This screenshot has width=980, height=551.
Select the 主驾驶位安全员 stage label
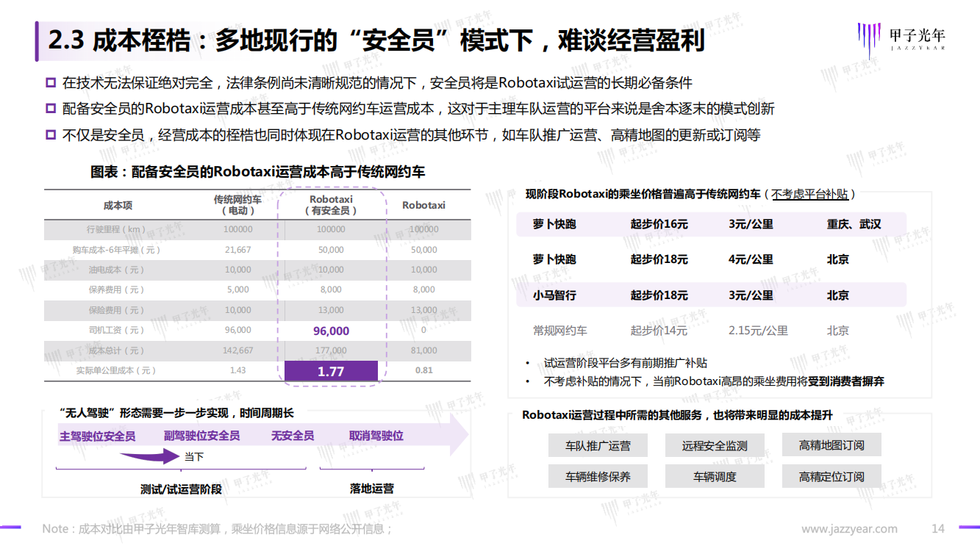point(98,436)
